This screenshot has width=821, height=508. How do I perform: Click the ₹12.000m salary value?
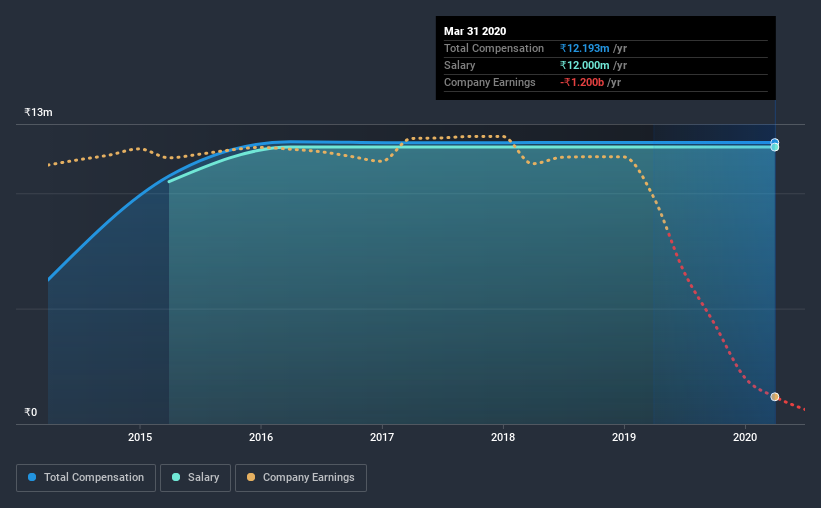coord(584,65)
